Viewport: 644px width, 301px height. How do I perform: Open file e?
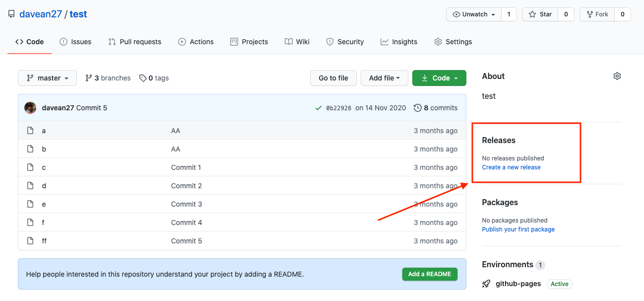pyautogui.click(x=44, y=204)
